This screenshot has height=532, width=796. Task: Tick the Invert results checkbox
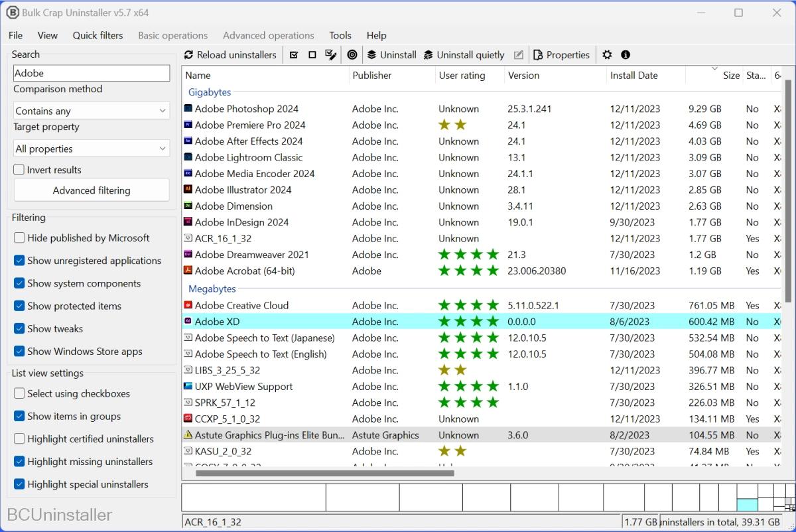click(19, 170)
